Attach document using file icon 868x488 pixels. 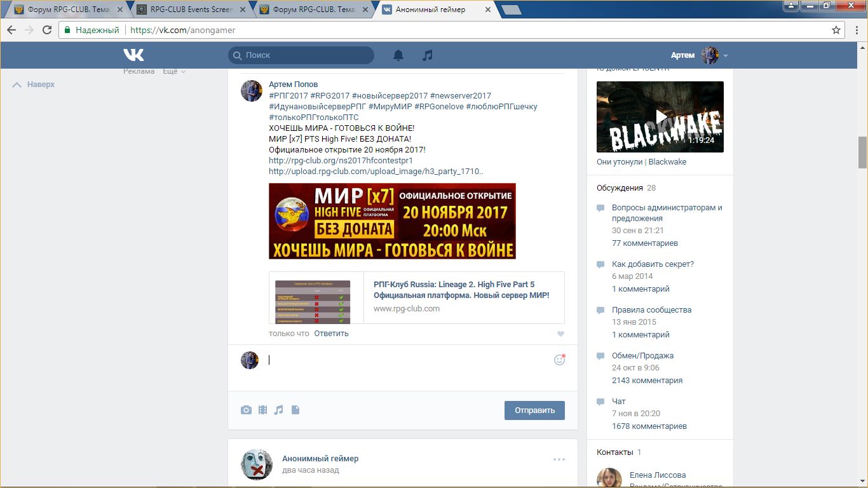pos(295,410)
